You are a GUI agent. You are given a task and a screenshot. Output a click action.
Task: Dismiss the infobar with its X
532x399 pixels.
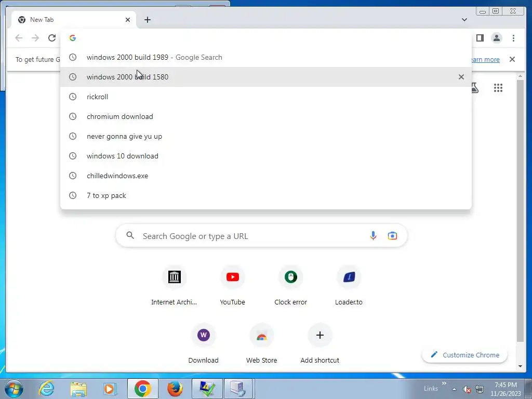point(512,59)
